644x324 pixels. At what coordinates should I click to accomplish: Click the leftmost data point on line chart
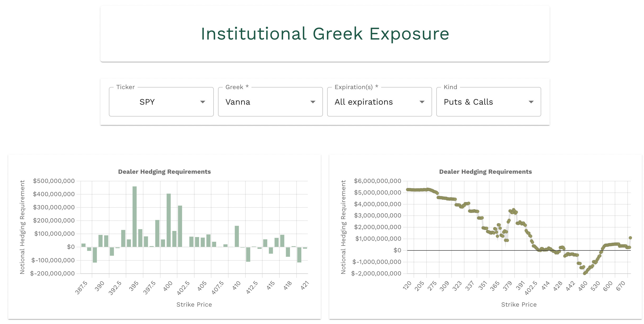coord(408,190)
